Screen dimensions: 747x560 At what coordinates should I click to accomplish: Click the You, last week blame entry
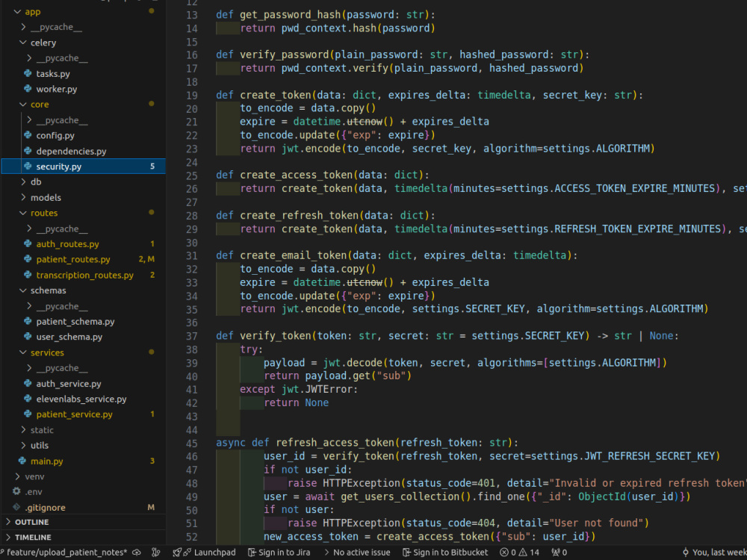(719, 553)
